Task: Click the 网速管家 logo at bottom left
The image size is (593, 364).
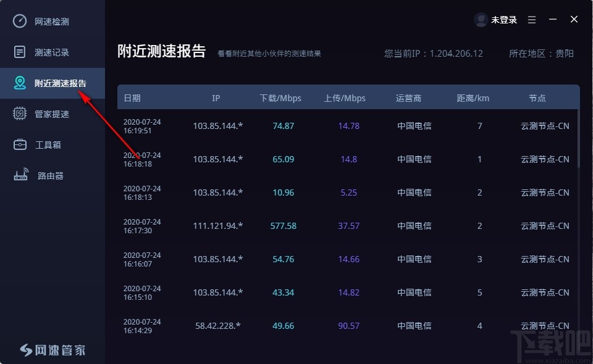Action: coord(53,349)
